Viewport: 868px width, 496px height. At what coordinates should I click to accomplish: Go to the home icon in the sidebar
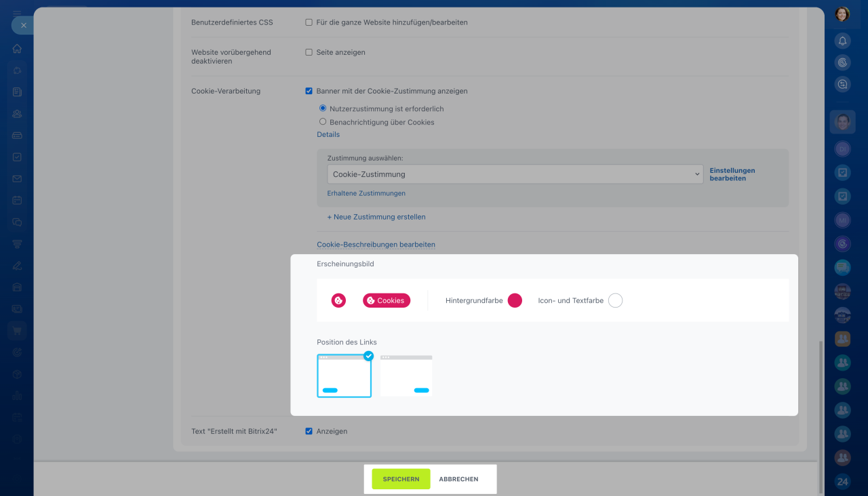click(17, 49)
